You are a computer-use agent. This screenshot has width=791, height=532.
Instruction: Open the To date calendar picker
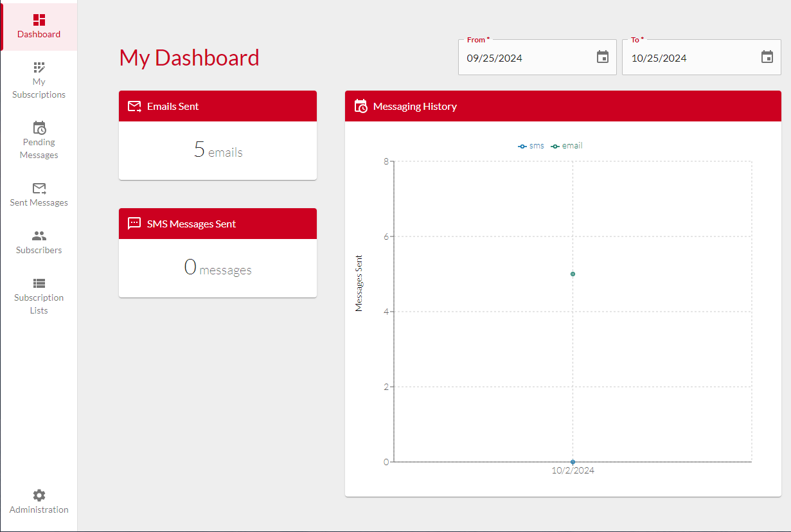click(x=767, y=57)
